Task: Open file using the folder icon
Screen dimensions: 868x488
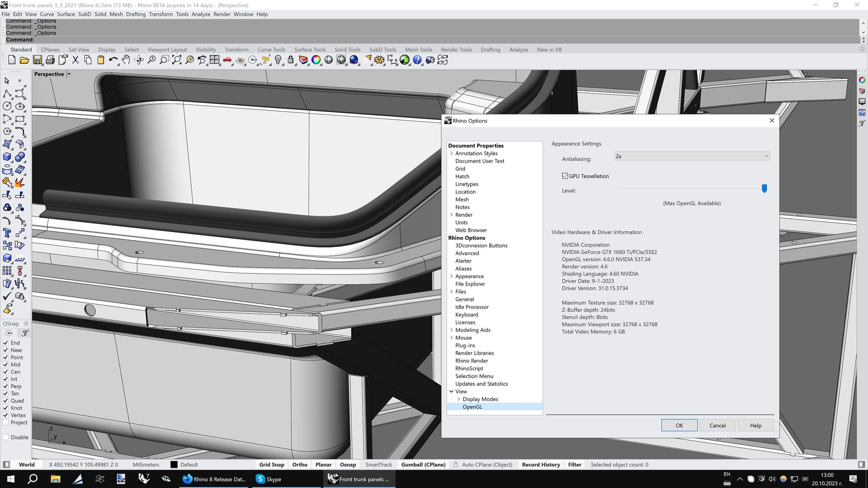Action: [24, 60]
